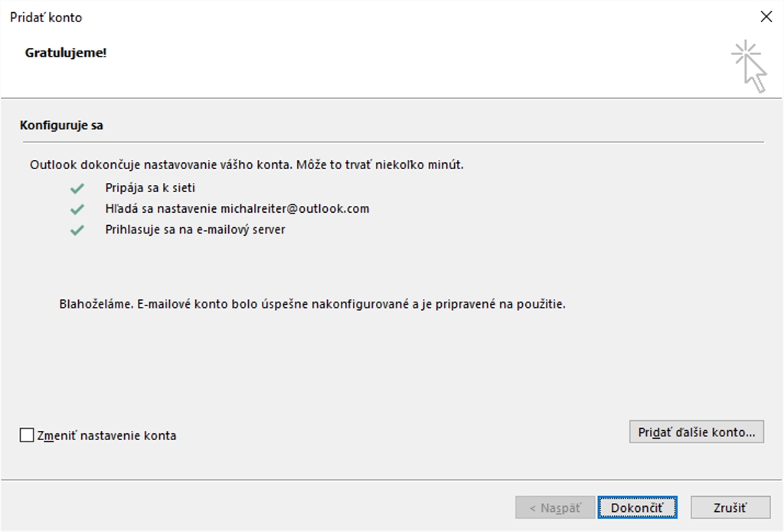Close the Pridať konto dialog
The image size is (784, 532).
(x=766, y=17)
